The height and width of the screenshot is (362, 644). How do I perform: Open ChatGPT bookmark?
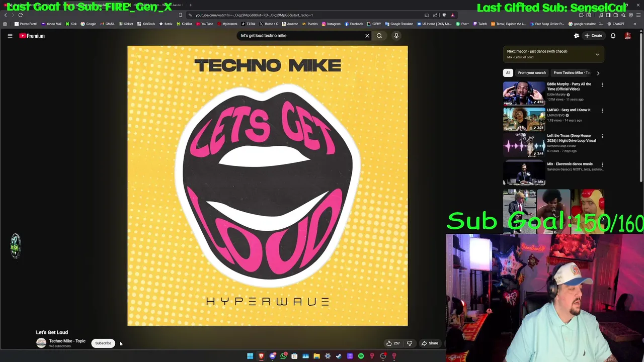(x=616, y=24)
